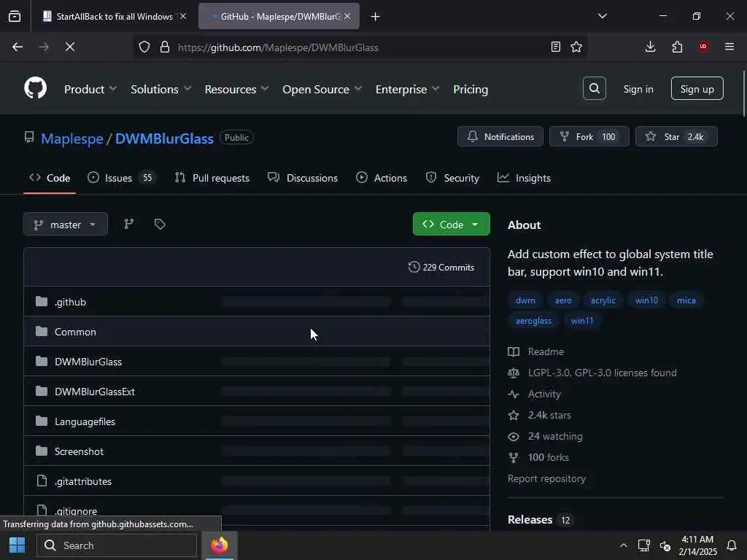The width and height of the screenshot is (747, 560).
Task: Expand the Resources navigation dropdown
Action: pyautogui.click(x=237, y=89)
